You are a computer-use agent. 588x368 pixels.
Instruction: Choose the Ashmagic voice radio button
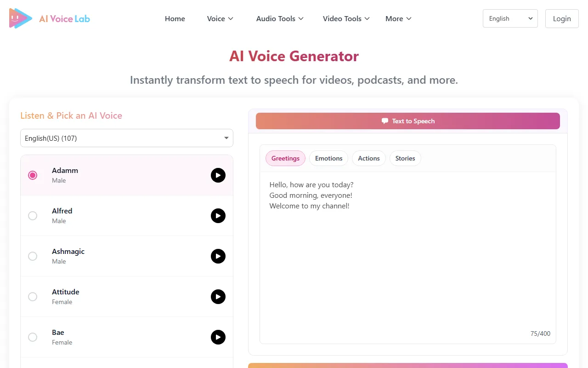click(33, 256)
